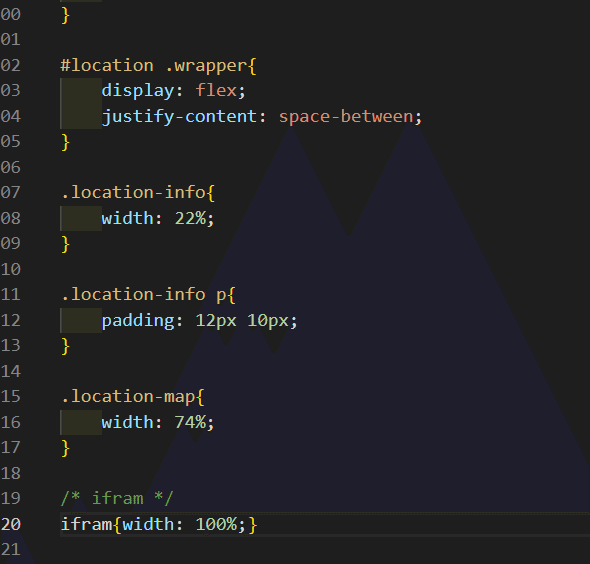Click the 'justify-content' property
The height and width of the screenshot is (564, 590).
[179, 117]
